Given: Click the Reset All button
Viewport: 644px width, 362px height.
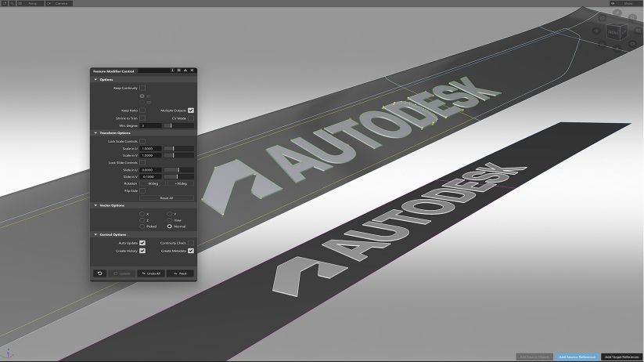Looking at the screenshot, I should click(x=167, y=198).
